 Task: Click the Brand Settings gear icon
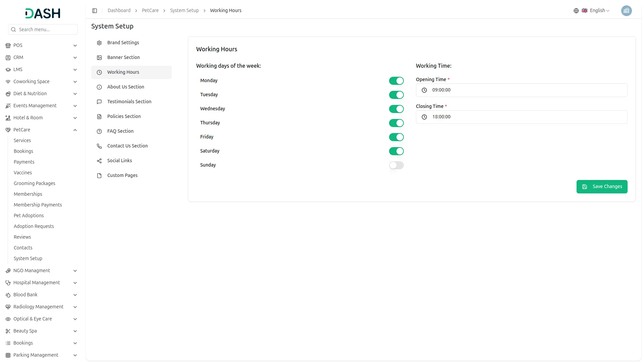tap(99, 43)
